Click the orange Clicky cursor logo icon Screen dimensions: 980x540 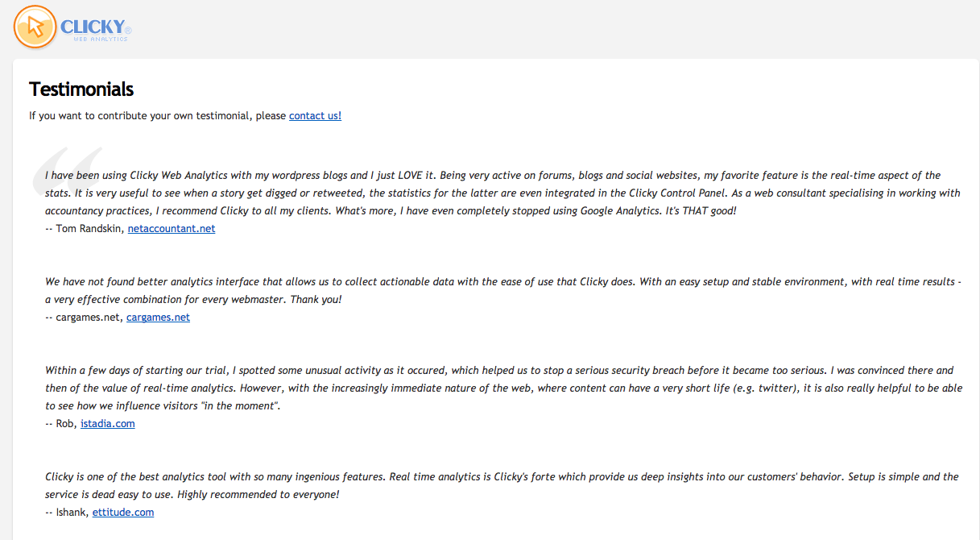pos(35,27)
